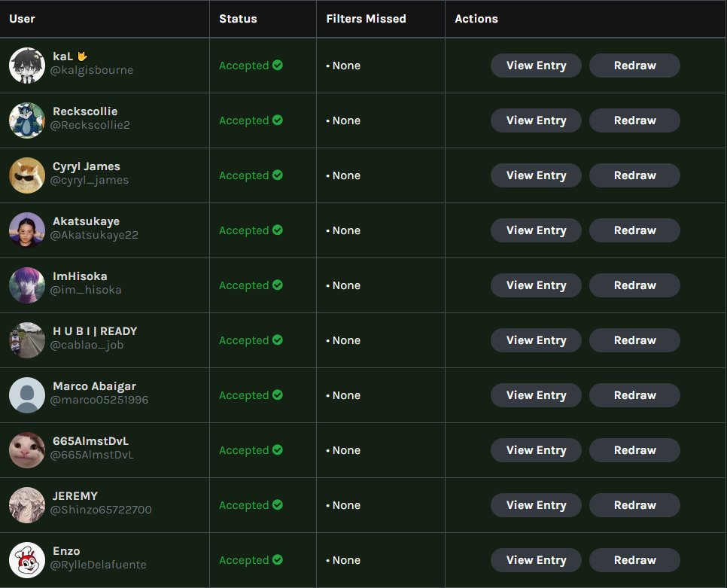
Task: Redraw Akatsukaye's entry
Action: click(634, 230)
